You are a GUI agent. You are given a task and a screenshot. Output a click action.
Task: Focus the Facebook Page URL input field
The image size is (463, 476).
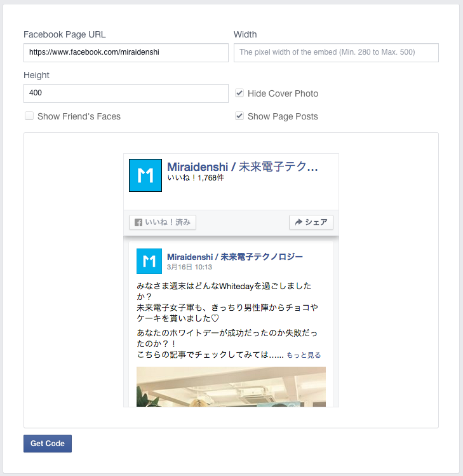[x=126, y=53]
